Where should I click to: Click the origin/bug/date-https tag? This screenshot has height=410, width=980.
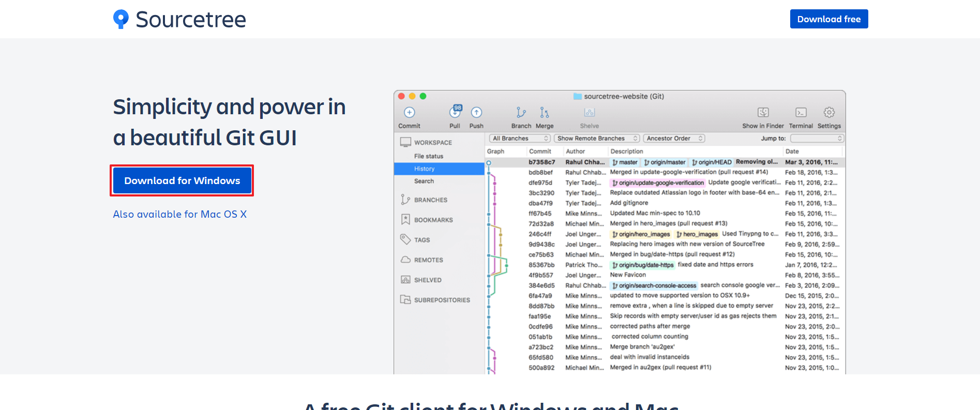pyautogui.click(x=643, y=265)
